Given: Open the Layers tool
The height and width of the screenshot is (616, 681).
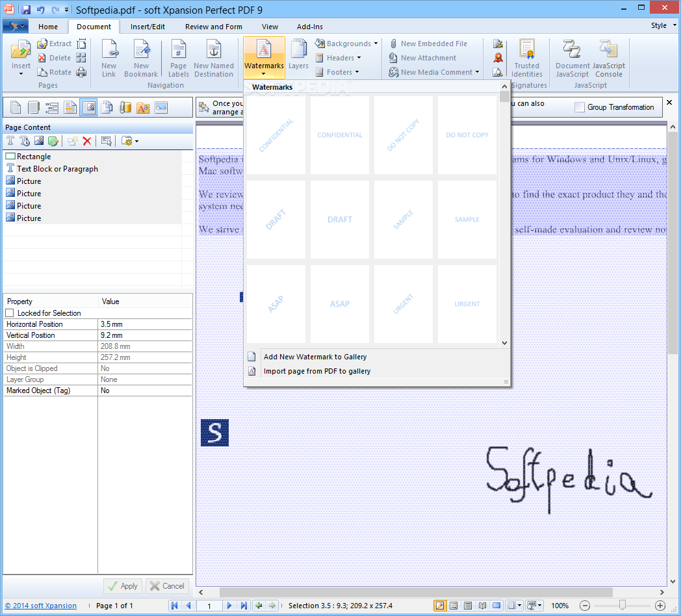Looking at the screenshot, I should [298, 55].
